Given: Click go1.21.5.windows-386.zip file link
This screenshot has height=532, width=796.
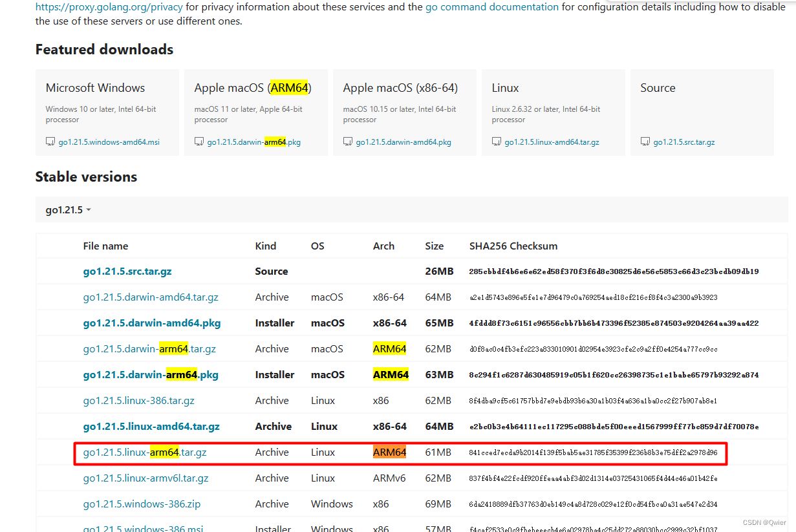Looking at the screenshot, I should (x=142, y=504).
